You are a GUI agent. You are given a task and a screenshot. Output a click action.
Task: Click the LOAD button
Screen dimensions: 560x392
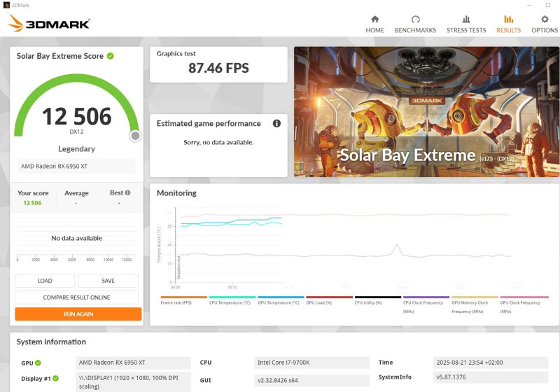pyautogui.click(x=45, y=281)
